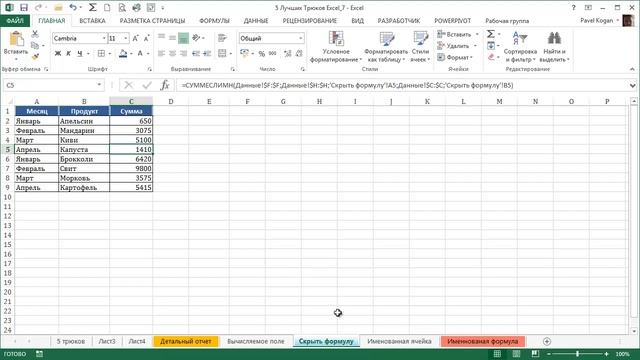Click the Insert Function fx icon
Viewport: 640px width, 360px height.
[165, 85]
